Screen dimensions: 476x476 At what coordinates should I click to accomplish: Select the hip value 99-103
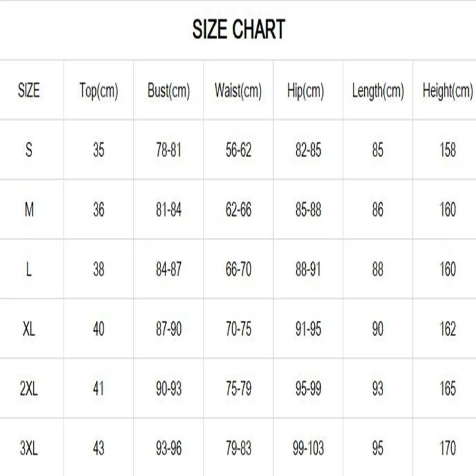pos(308,447)
